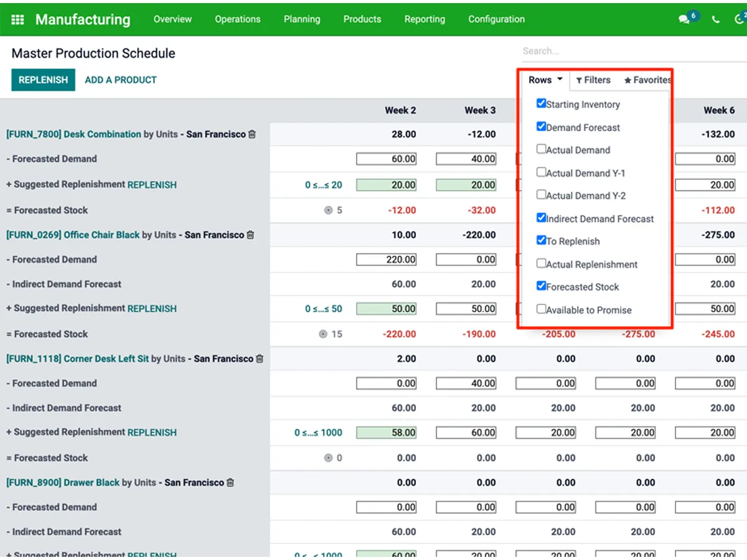Click trash icon next to Drawer Black
Image resolution: width=747 pixels, height=560 pixels.
coord(230,482)
